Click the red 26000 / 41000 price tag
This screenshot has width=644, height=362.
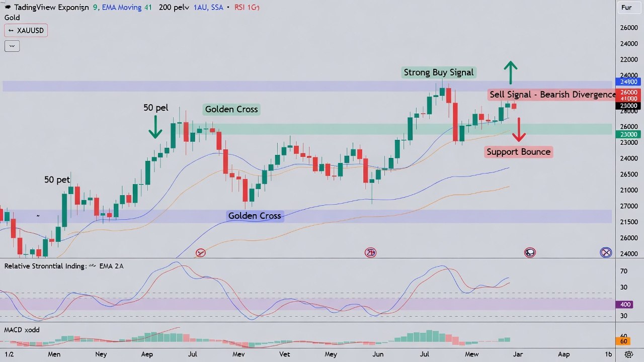coord(629,96)
